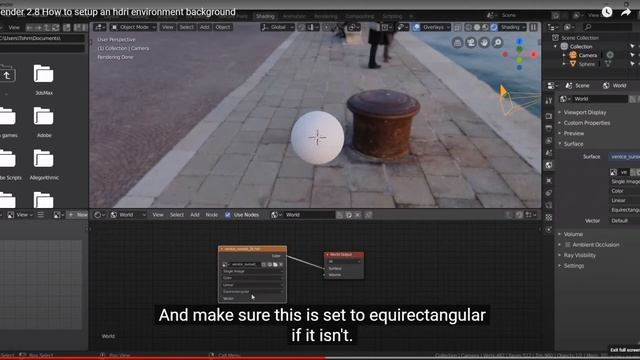Open the viewport Add menu
640x360 pixels.
click(204, 27)
